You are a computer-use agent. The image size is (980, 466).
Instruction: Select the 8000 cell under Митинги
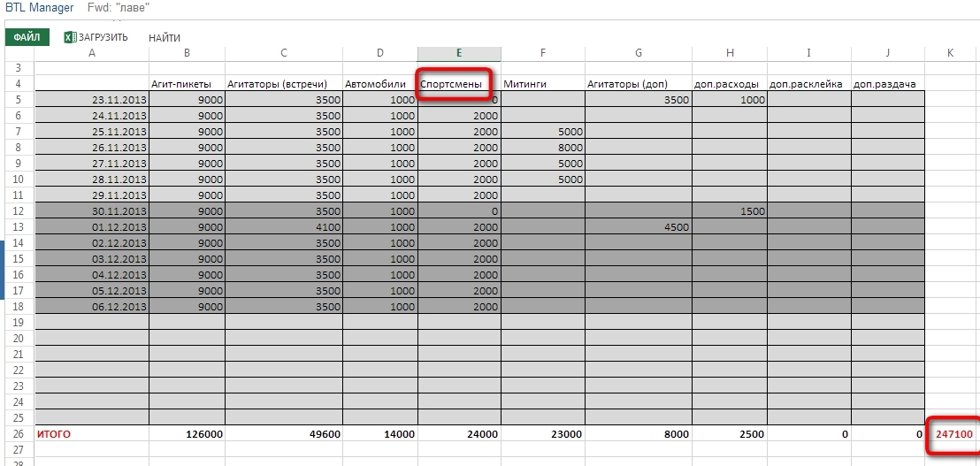tap(542, 148)
